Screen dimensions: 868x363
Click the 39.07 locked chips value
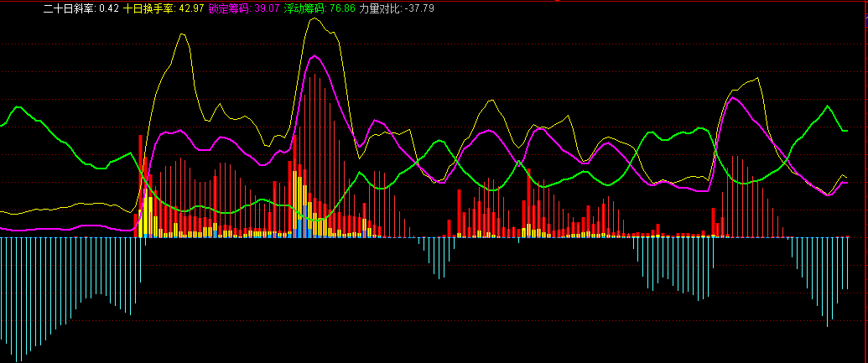click(267, 8)
